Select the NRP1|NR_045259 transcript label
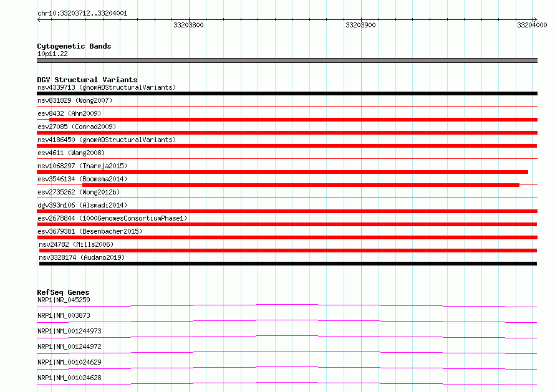 (64, 300)
